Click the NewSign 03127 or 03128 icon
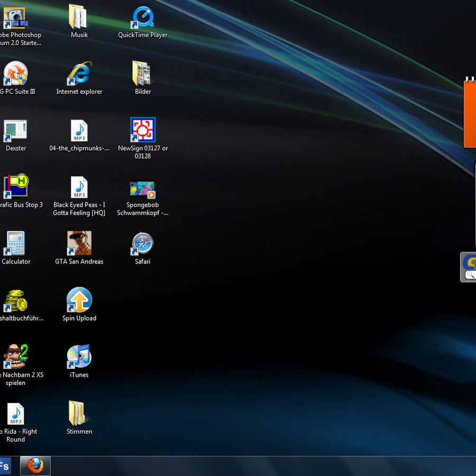 143,130
